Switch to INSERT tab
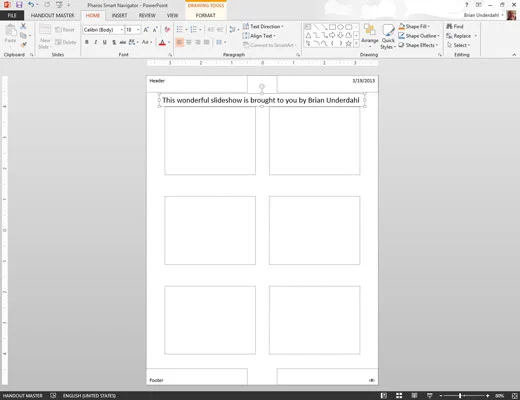 pos(119,15)
